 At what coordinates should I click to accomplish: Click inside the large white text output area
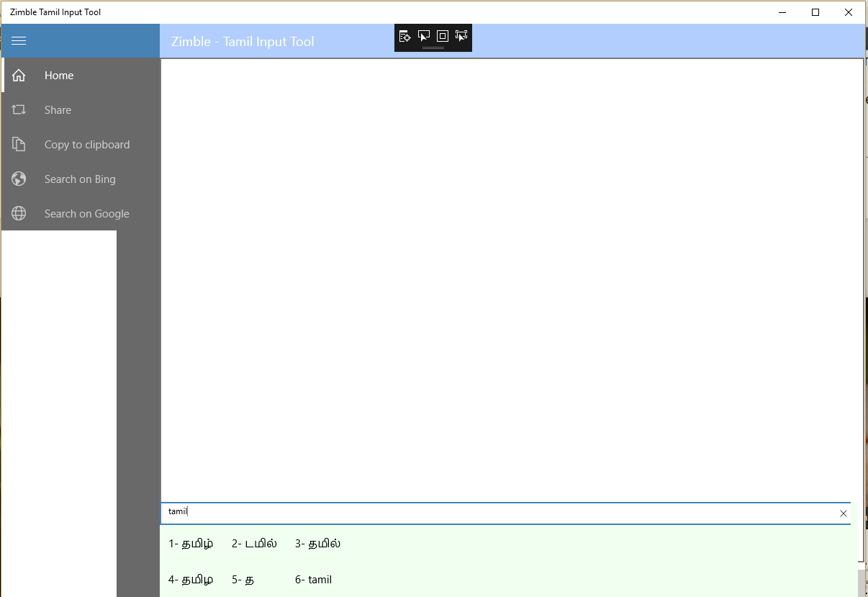[x=512, y=280]
